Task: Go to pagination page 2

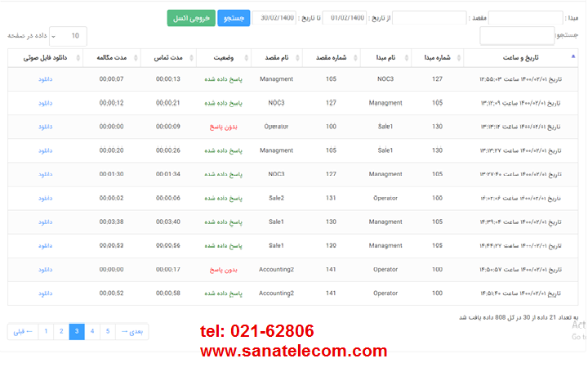Action: tap(61, 331)
